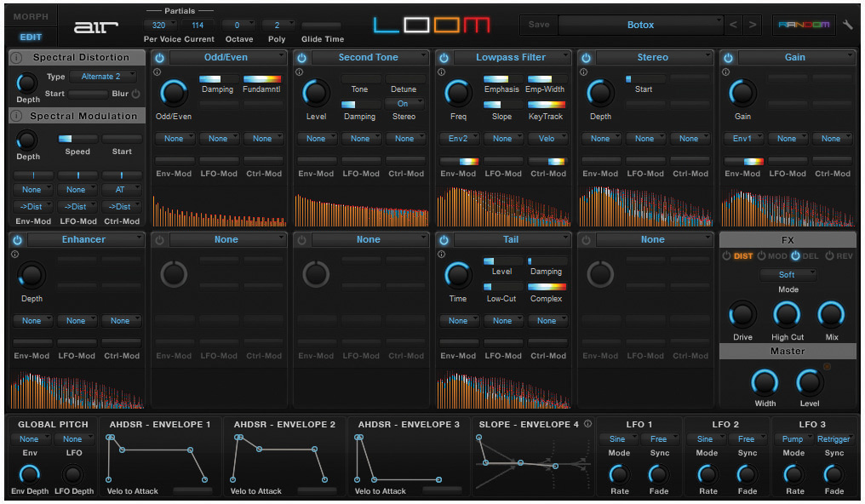
Task: Click the Spectral Modulation info icon
Action: [x=16, y=116]
